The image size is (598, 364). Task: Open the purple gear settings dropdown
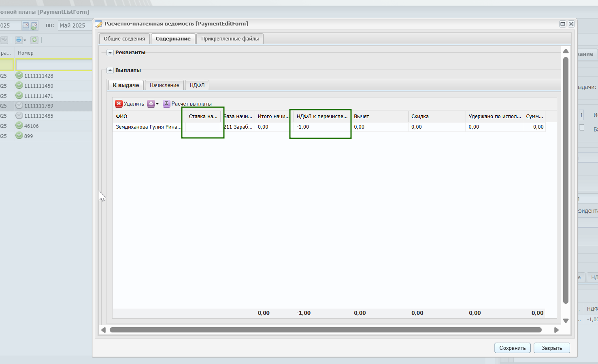point(153,104)
